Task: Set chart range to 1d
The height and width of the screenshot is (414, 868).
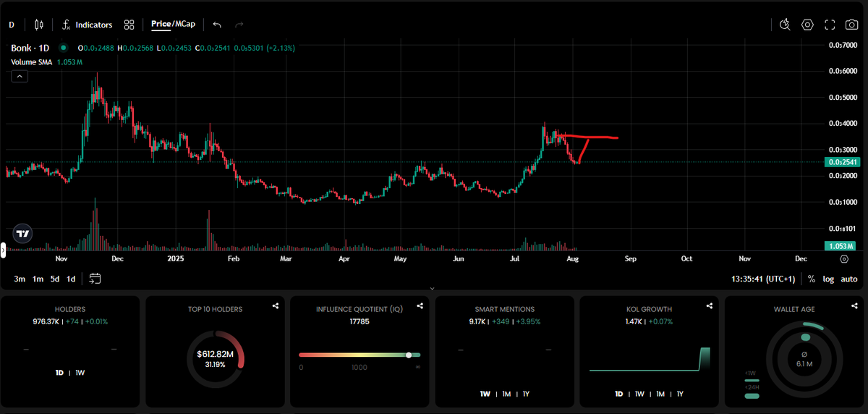Action: pos(71,279)
